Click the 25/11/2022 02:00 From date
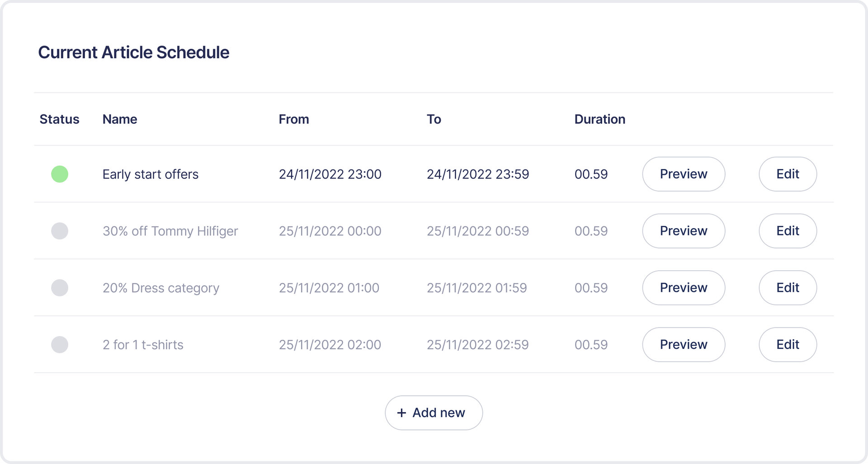The image size is (868, 464). 330,345
